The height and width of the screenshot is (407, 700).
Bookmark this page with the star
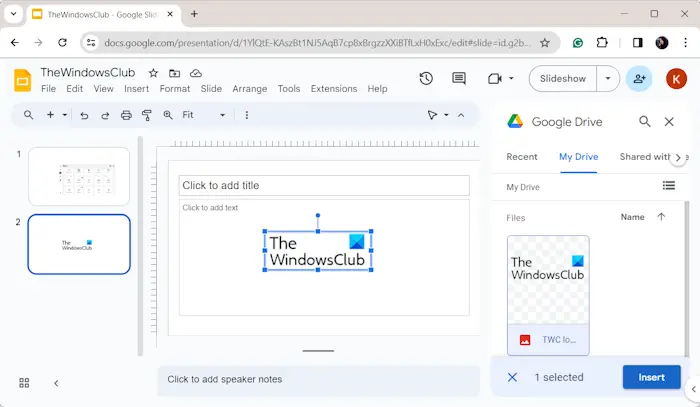coord(545,43)
